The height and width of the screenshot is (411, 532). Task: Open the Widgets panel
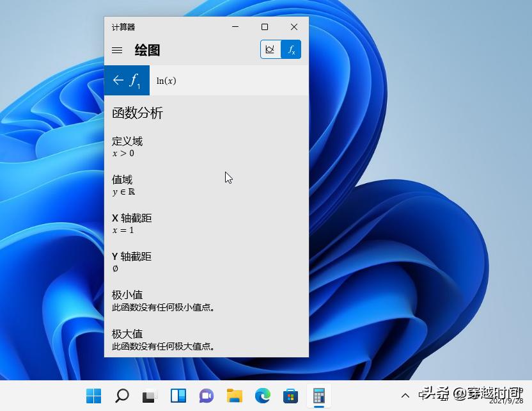178,396
